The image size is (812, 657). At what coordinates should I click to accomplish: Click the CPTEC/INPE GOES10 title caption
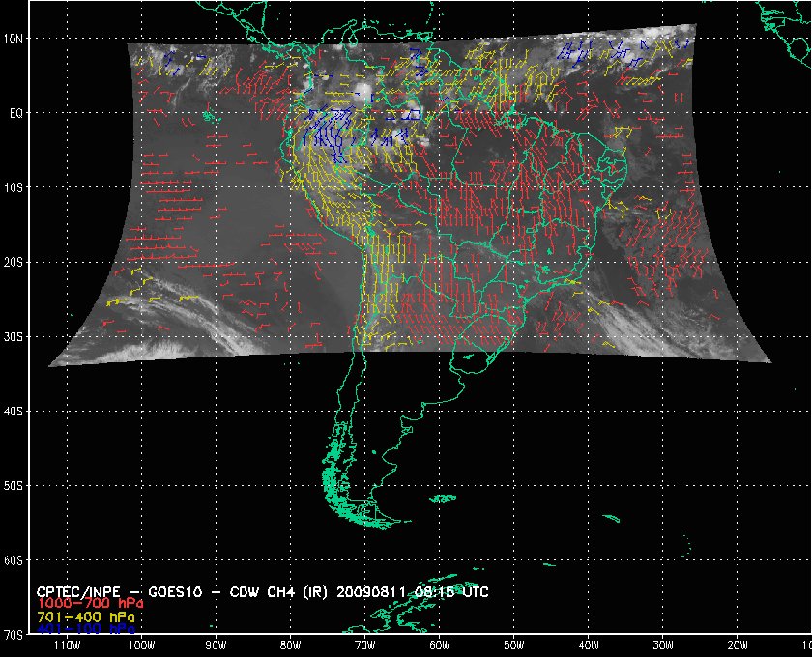click(x=263, y=592)
